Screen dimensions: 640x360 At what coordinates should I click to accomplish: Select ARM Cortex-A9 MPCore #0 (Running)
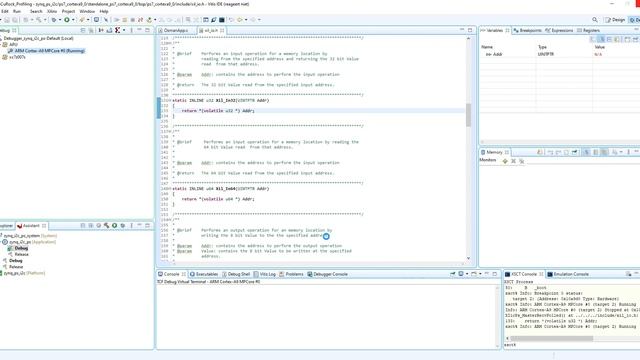tap(49, 51)
